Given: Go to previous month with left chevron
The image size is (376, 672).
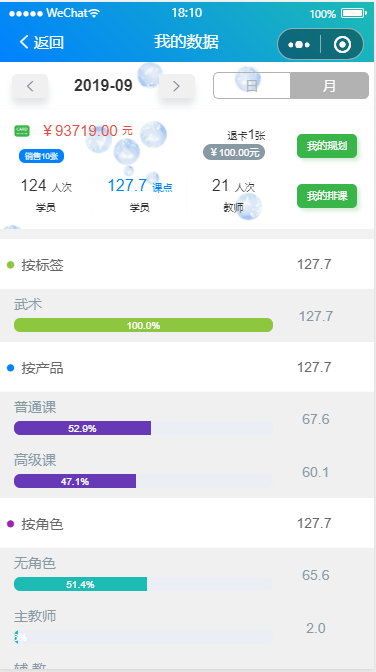Looking at the screenshot, I should tap(30, 86).
